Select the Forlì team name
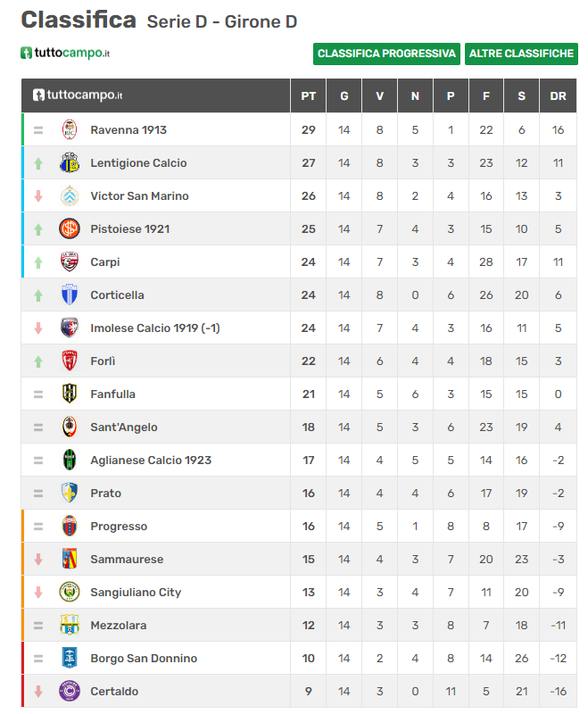 click(x=103, y=361)
